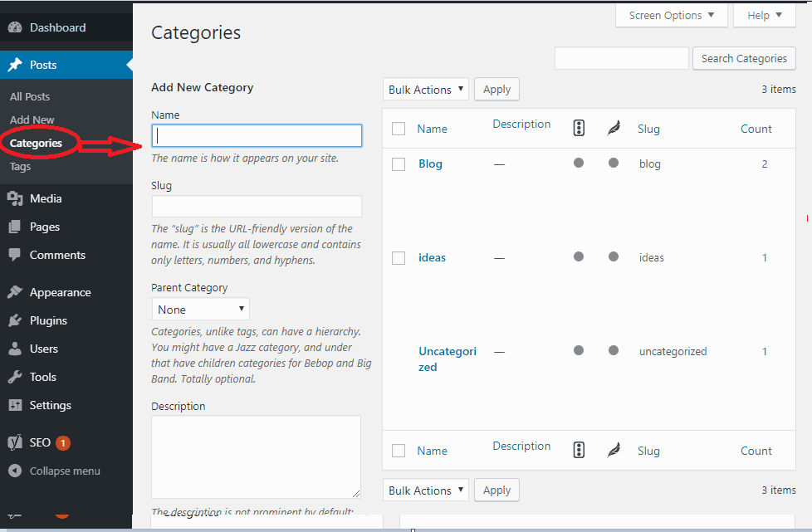The height and width of the screenshot is (532, 812).
Task: Expand the Screen Options panel
Action: click(672, 16)
